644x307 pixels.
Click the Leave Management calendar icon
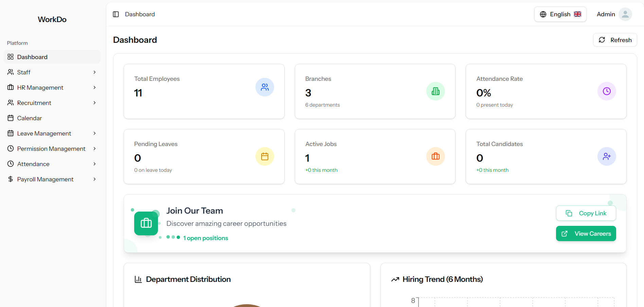point(11,133)
